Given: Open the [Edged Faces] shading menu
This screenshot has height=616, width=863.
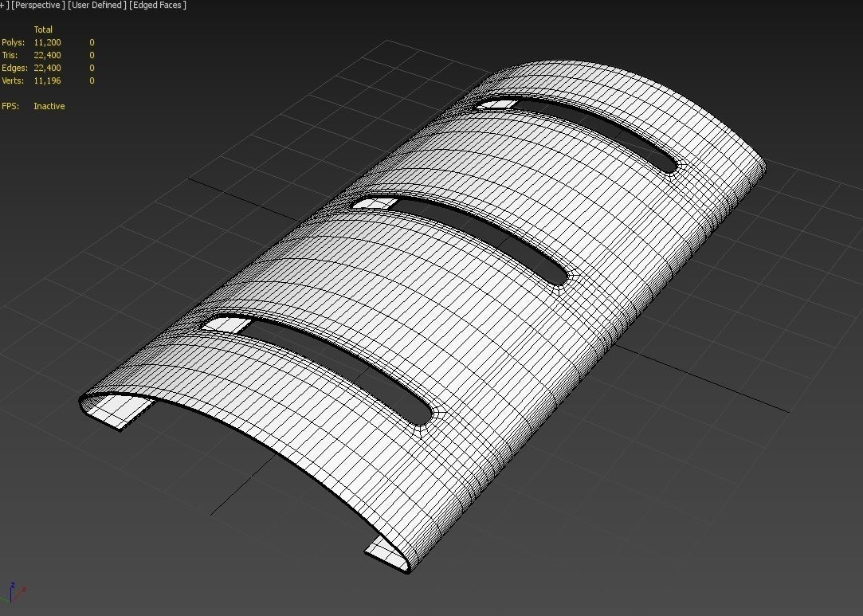Looking at the screenshot, I should 158,5.
